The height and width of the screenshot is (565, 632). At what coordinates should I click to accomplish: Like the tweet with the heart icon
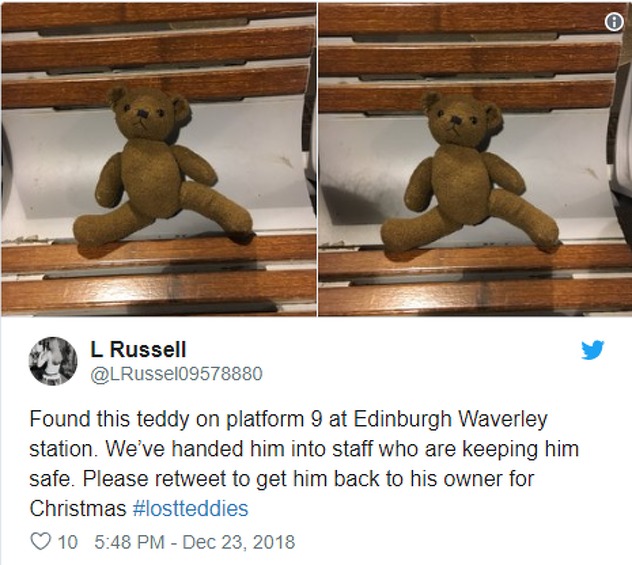pos(41,541)
